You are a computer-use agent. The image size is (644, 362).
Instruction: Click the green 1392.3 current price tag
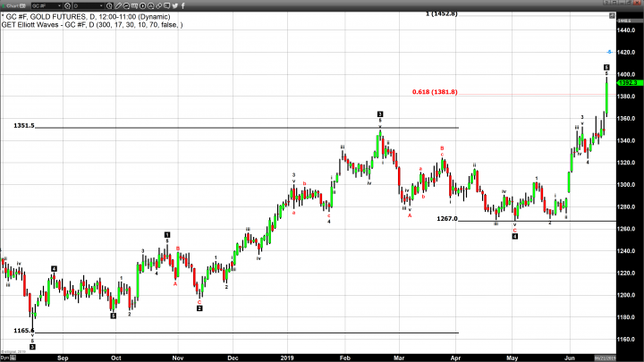[630, 83]
